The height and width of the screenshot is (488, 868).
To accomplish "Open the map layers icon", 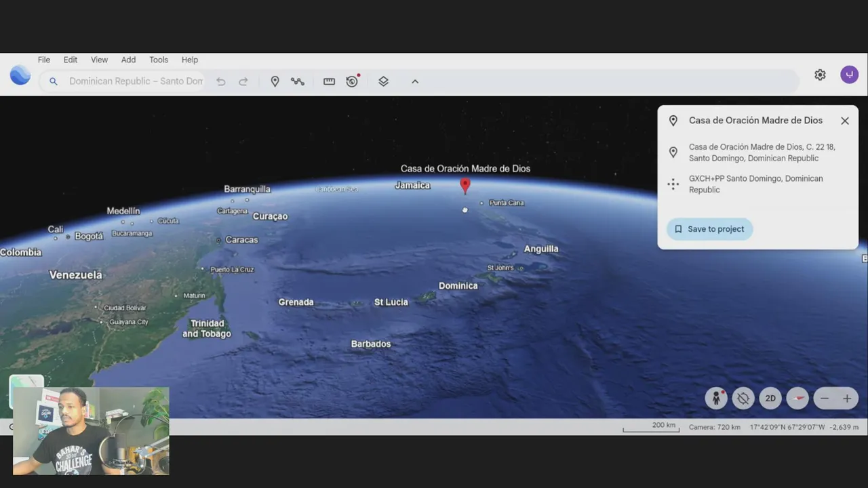I will coord(383,81).
